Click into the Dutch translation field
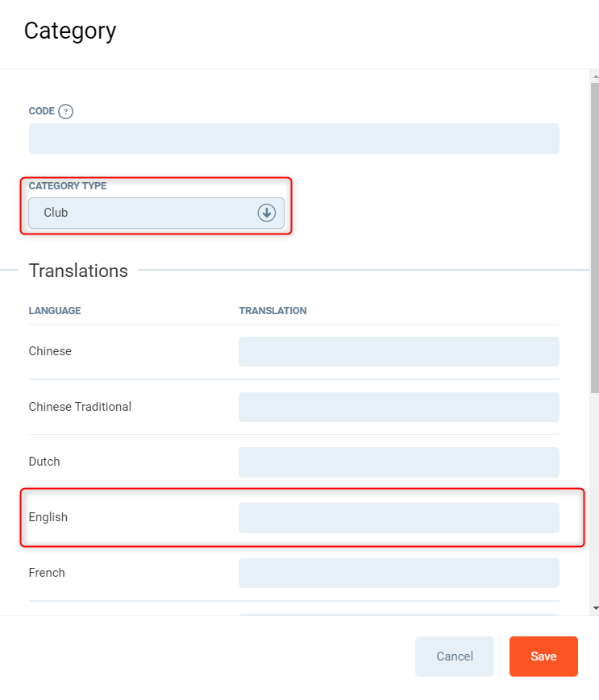 (398, 462)
